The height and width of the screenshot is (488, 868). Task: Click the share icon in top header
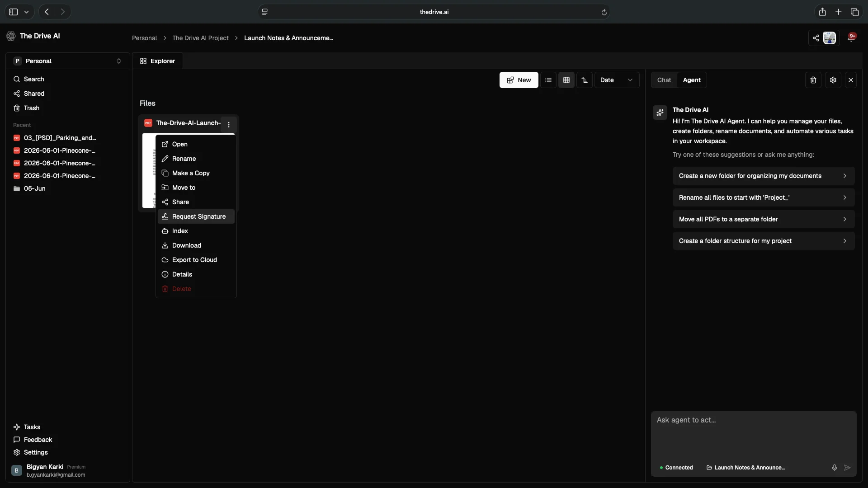coord(816,38)
